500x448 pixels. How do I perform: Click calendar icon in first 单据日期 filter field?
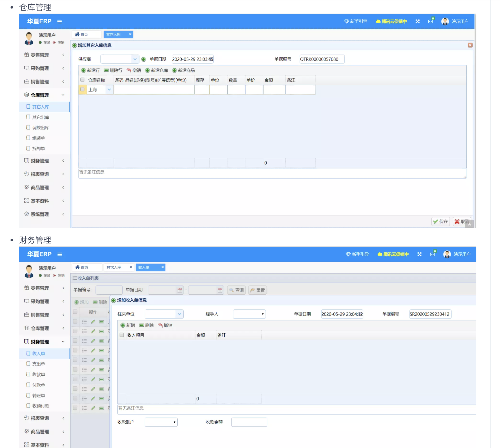[x=180, y=290]
